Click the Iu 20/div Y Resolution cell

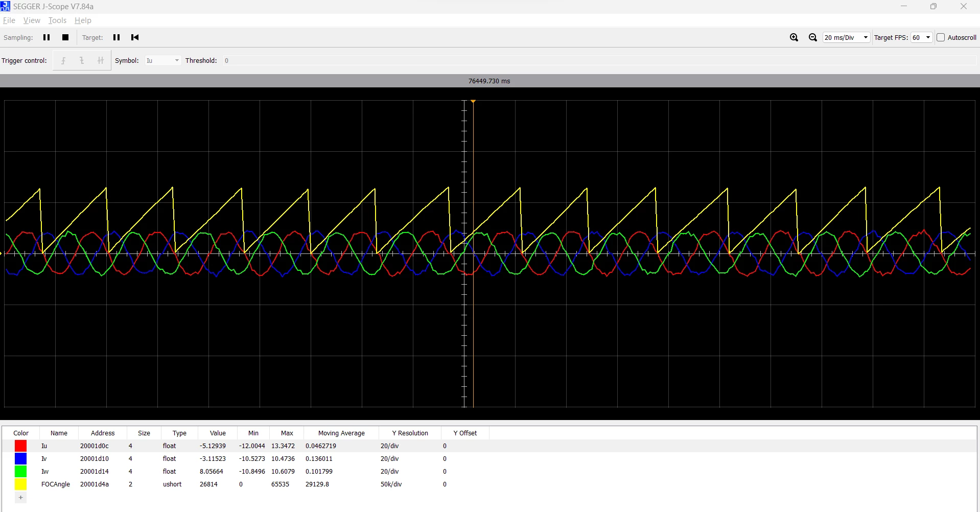coord(389,446)
